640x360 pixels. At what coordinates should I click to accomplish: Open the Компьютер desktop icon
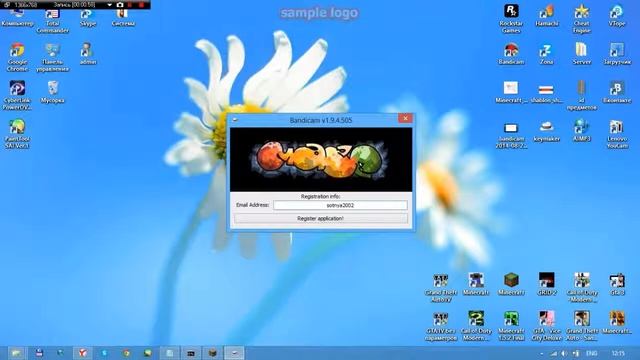click(x=17, y=18)
